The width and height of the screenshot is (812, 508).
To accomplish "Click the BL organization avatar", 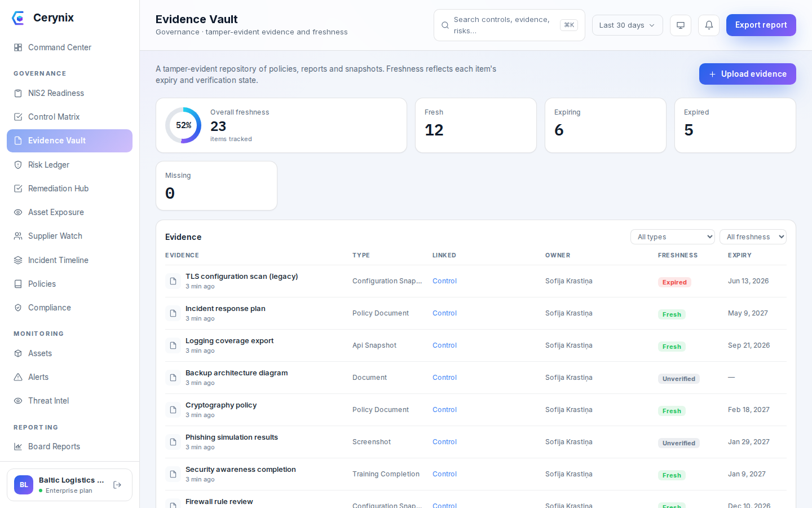I will [24, 485].
